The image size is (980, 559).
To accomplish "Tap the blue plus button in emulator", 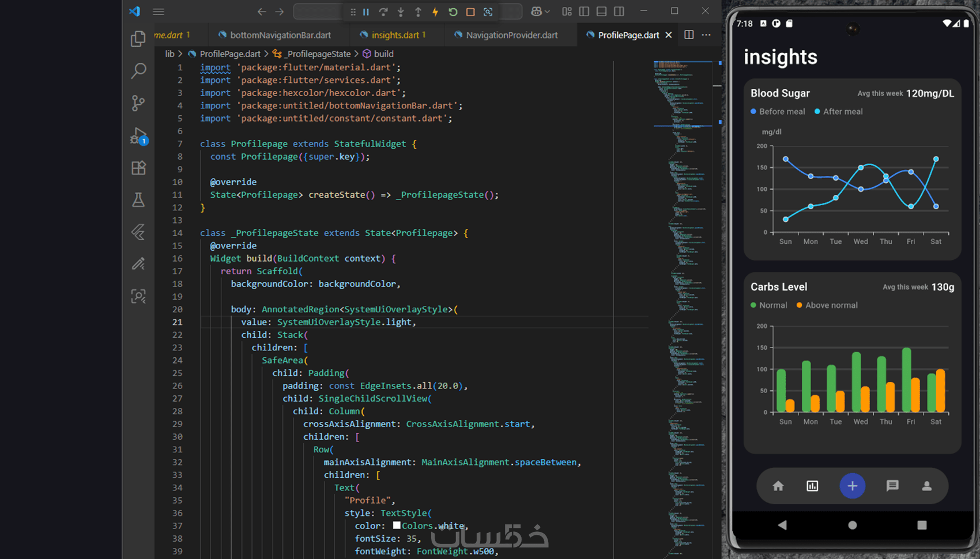I will click(x=852, y=486).
